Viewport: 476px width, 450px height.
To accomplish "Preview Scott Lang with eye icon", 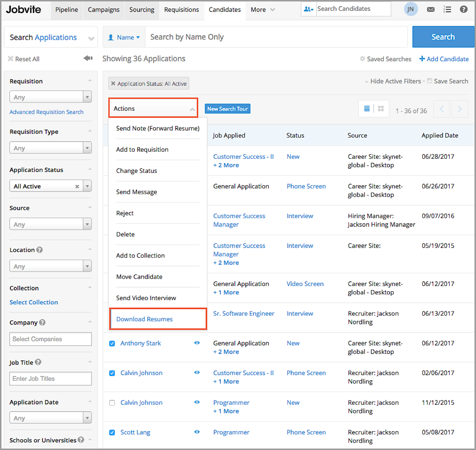I will click(197, 432).
